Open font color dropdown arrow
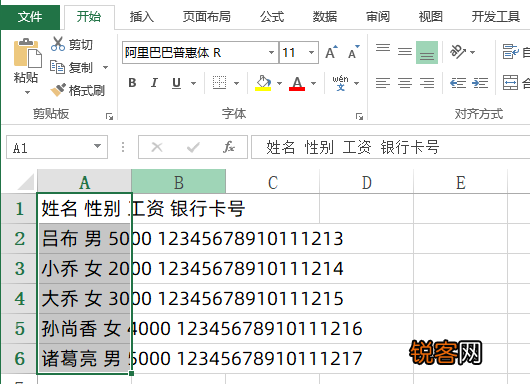530x384 pixels. pyautogui.click(x=314, y=83)
